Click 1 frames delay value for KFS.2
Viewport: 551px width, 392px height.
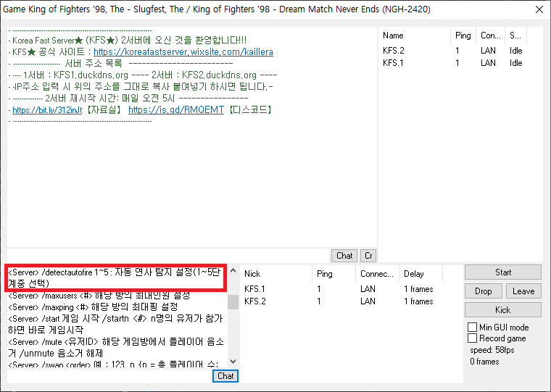pos(418,301)
